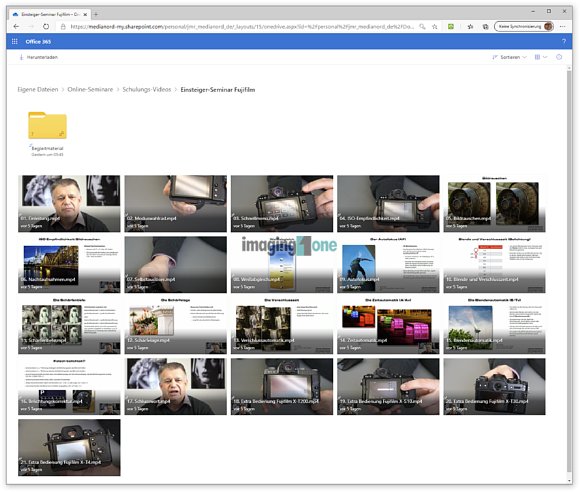Open the details info pane icon
580x492 pixels.
(559, 57)
